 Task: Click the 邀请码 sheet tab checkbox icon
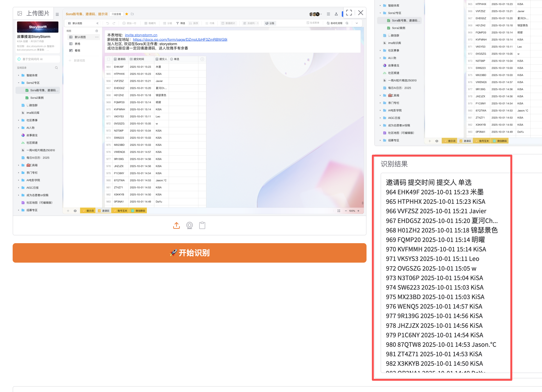99,211
